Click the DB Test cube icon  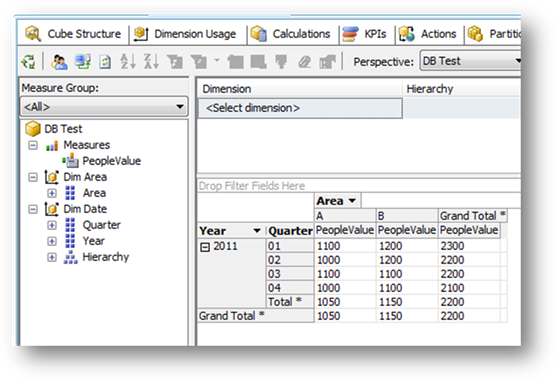pos(33,129)
